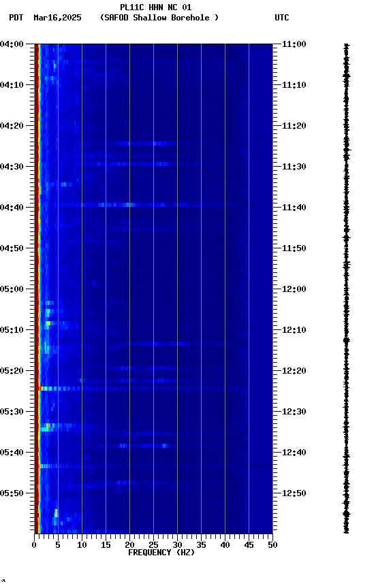Image resolution: width=376 pixels, height=588 pixels.
Task: Click the 04:50 PDT time label
Action: click(12, 248)
